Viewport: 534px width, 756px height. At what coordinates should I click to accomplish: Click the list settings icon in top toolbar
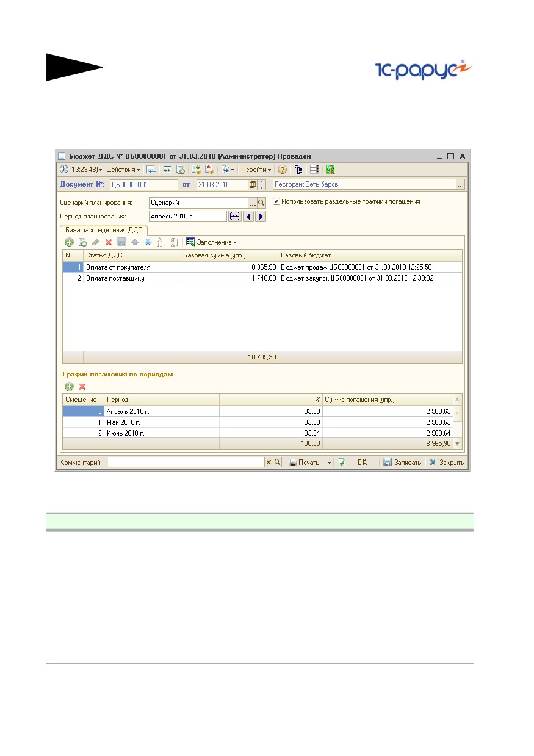pyautogui.click(x=314, y=170)
